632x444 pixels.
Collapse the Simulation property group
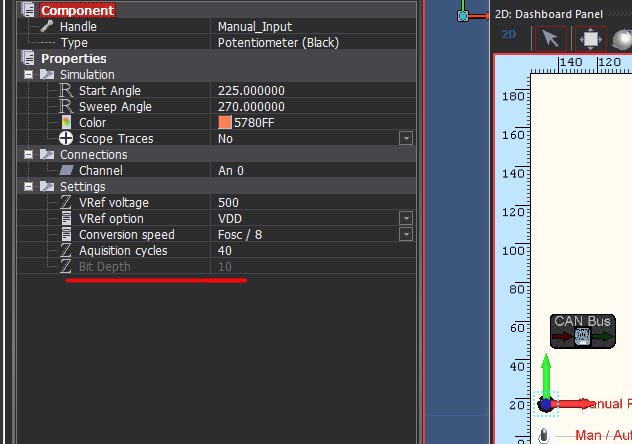pos(28,74)
